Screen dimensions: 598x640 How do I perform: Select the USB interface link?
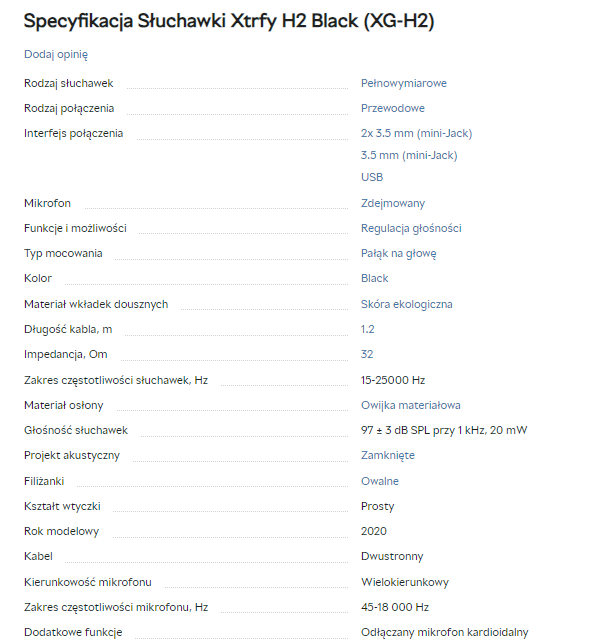372,177
